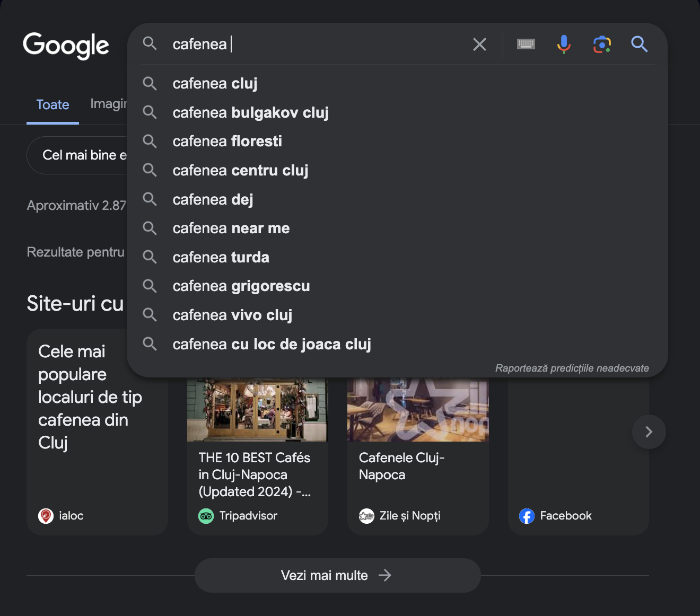Go to Google home via logo
700x616 pixels.
click(66, 46)
